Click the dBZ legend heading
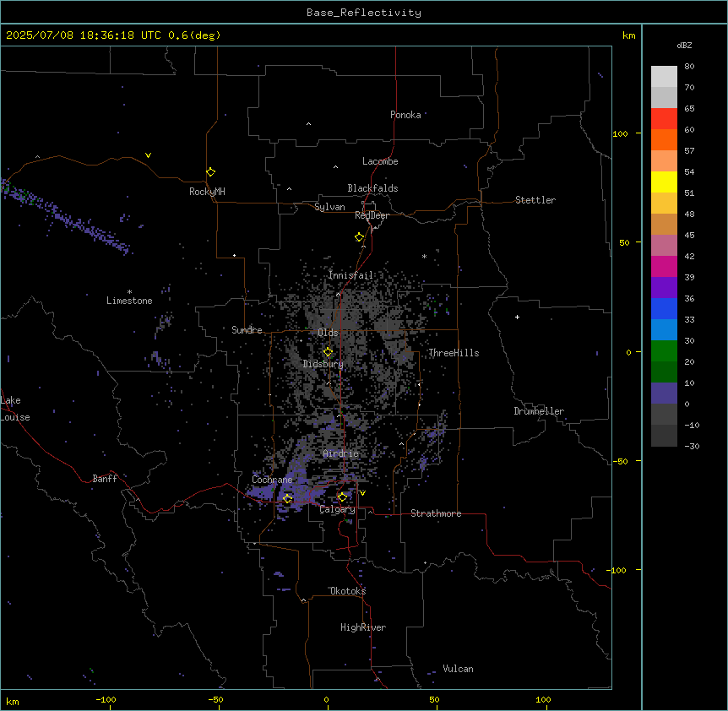The height and width of the screenshot is (711, 728). (x=684, y=45)
